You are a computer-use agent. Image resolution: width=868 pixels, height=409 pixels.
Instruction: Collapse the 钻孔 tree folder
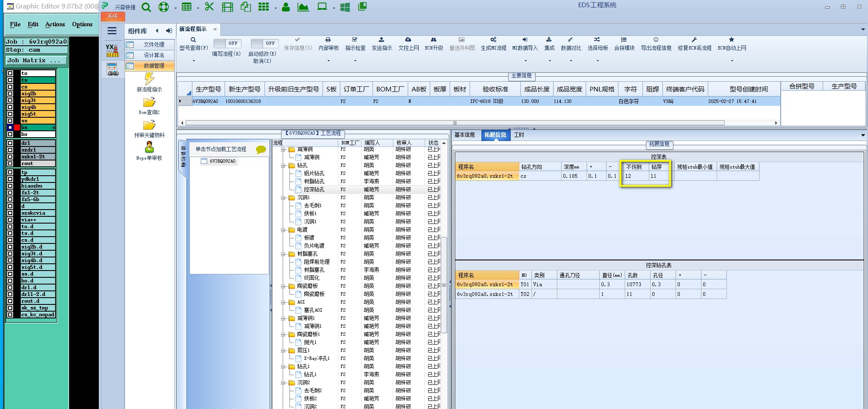coord(283,166)
